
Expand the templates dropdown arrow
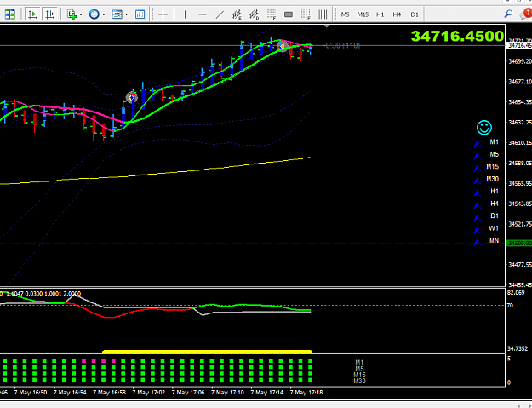coord(126,14)
